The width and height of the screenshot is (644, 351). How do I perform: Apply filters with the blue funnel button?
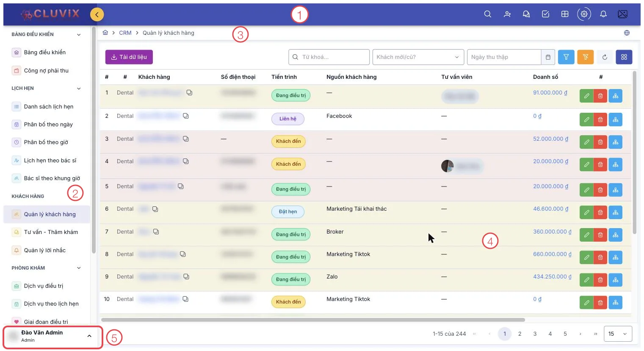click(566, 57)
